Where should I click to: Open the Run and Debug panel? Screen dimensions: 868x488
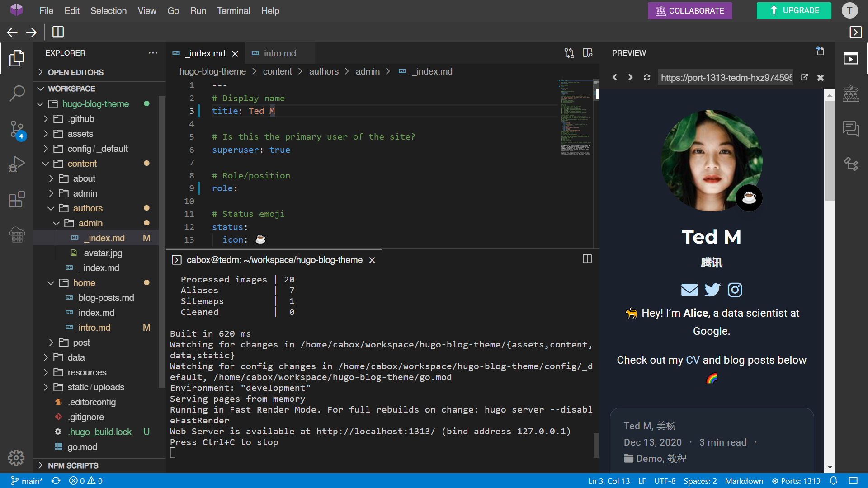click(x=17, y=164)
